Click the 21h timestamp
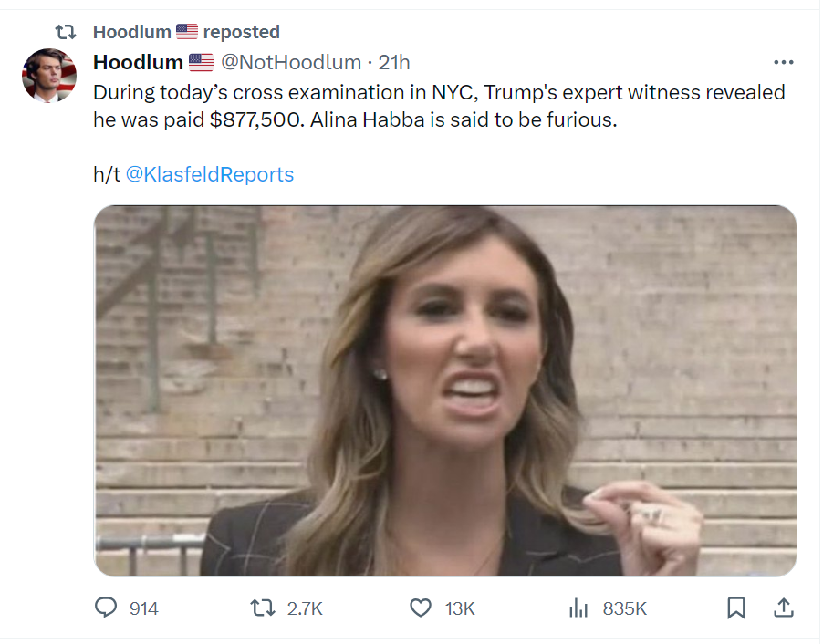823x644 pixels. 393,62
